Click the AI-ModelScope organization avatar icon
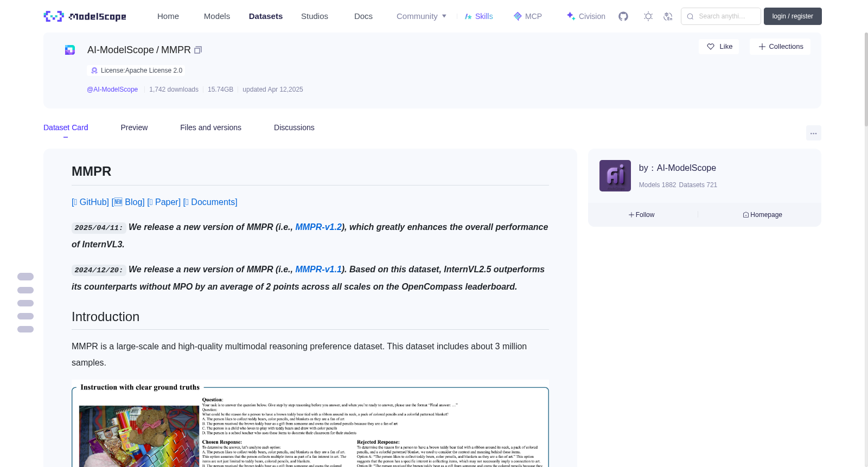Viewport: 868px width, 467px height. [70, 50]
